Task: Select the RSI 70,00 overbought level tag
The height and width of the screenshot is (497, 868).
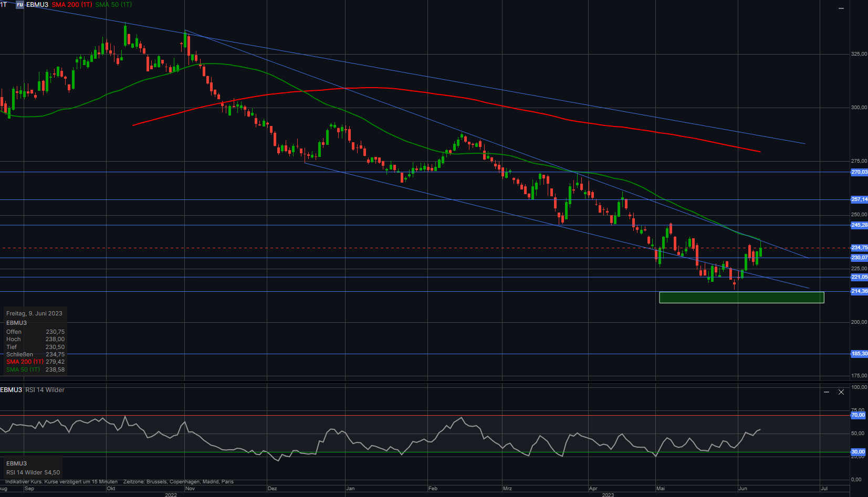Action: (x=858, y=415)
